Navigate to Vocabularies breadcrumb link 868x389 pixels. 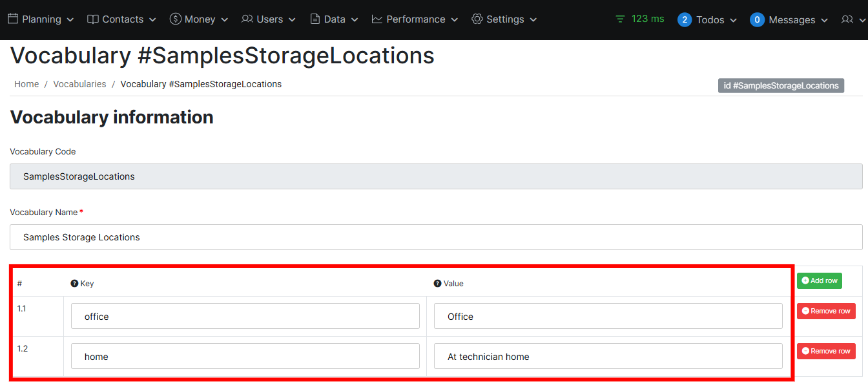click(79, 84)
